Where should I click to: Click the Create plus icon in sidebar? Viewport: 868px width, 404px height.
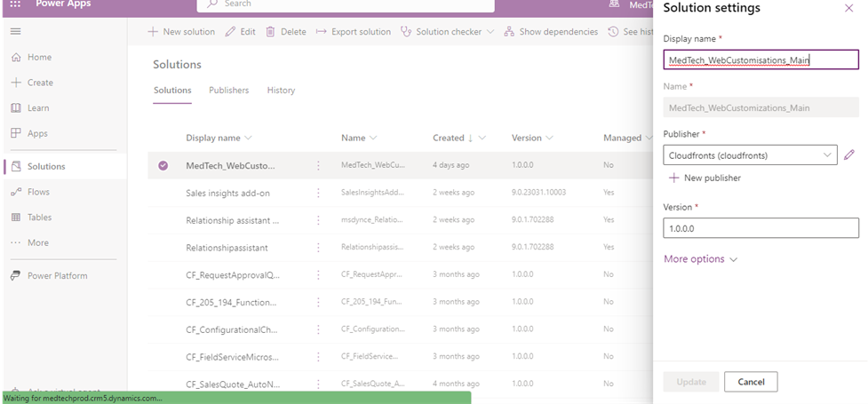(x=16, y=83)
